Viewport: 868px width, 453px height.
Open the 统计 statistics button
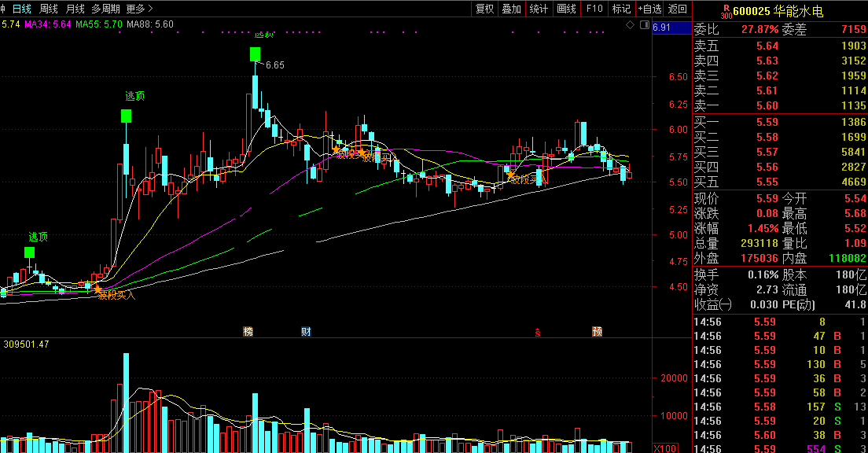pyautogui.click(x=539, y=9)
